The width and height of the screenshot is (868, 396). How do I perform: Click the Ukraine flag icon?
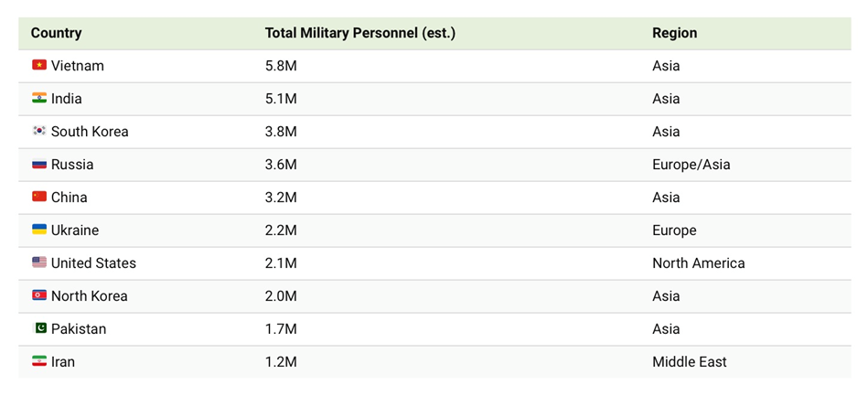click(39, 230)
